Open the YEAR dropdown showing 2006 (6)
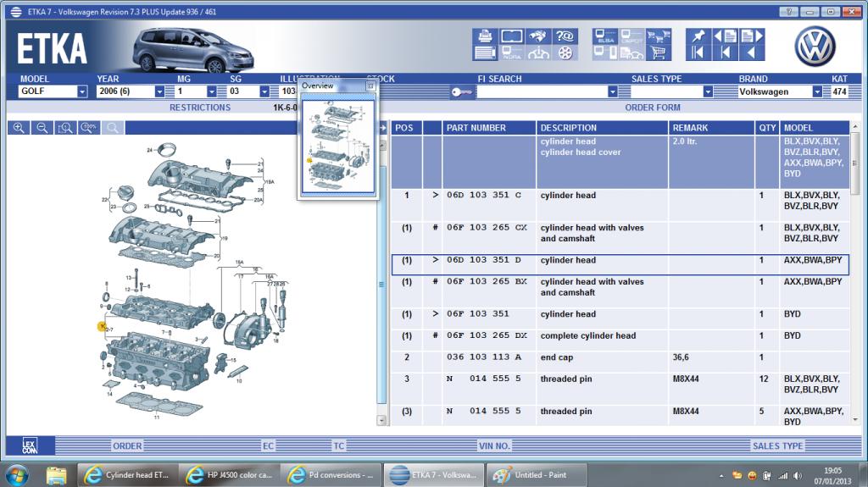This screenshot has height=487, width=868. [x=159, y=91]
